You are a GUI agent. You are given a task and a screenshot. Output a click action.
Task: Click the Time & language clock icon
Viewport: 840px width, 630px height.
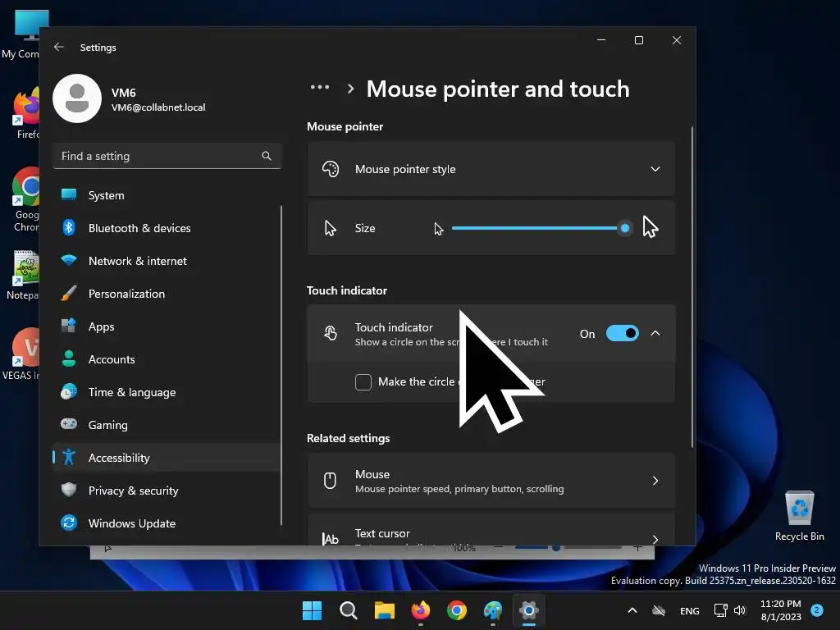click(69, 391)
